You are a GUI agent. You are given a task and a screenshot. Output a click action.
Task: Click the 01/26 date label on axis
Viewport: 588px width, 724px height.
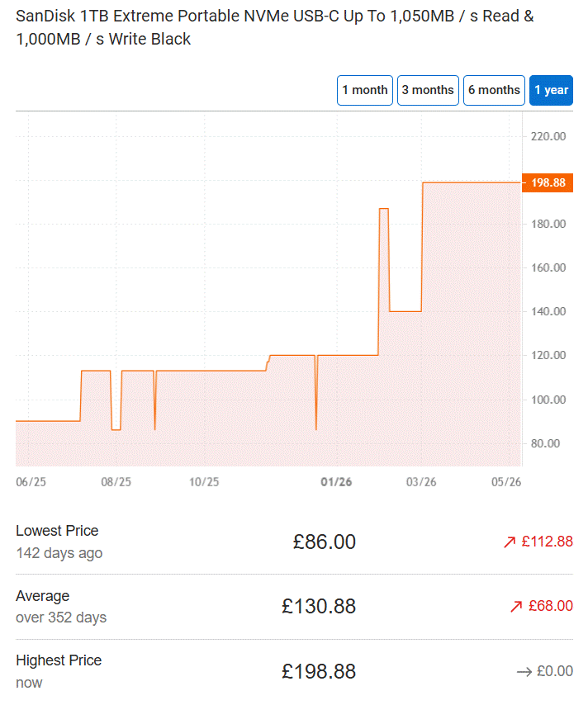point(336,482)
